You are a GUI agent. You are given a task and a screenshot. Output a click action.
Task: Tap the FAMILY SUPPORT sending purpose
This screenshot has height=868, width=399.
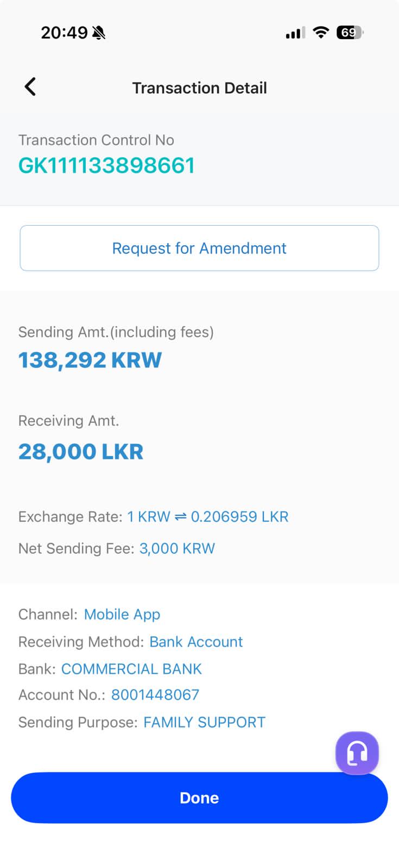click(x=204, y=723)
